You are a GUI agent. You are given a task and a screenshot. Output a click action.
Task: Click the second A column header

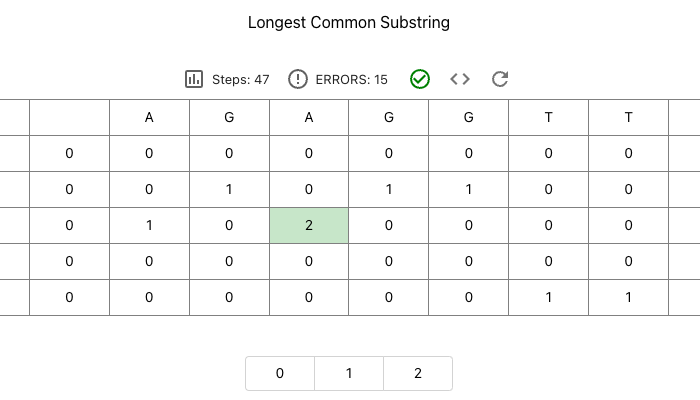(309, 117)
